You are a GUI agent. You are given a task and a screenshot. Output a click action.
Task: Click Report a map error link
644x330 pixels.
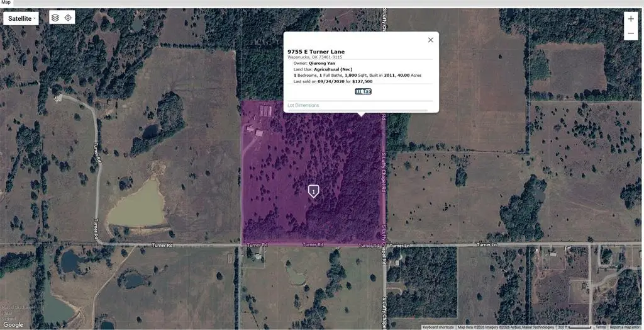pyautogui.click(x=625, y=327)
